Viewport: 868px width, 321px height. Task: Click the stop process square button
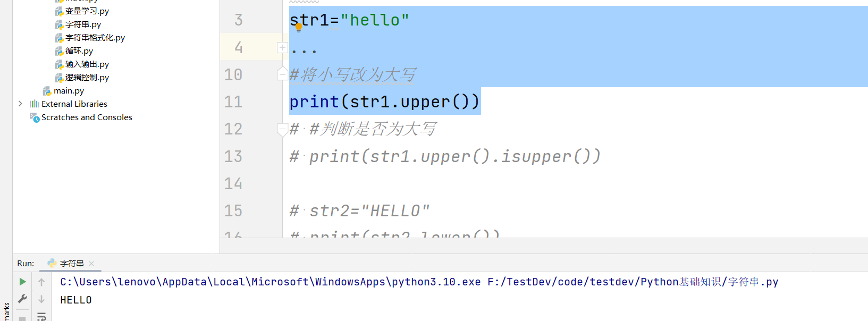coord(22,318)
